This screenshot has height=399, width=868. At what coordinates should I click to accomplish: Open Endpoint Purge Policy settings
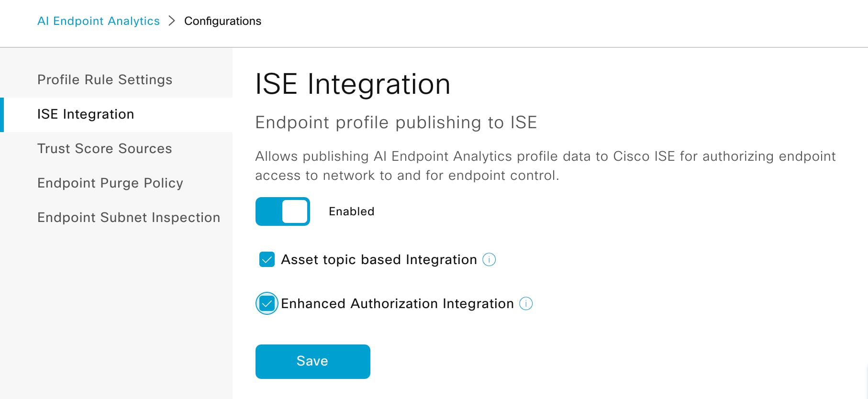click(x=111, y=183)
